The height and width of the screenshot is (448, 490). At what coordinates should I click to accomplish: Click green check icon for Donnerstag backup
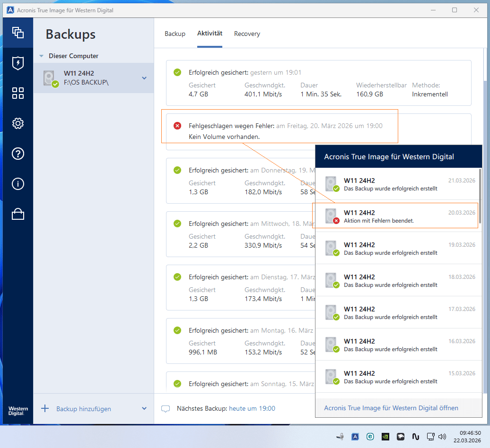(177, 170)
